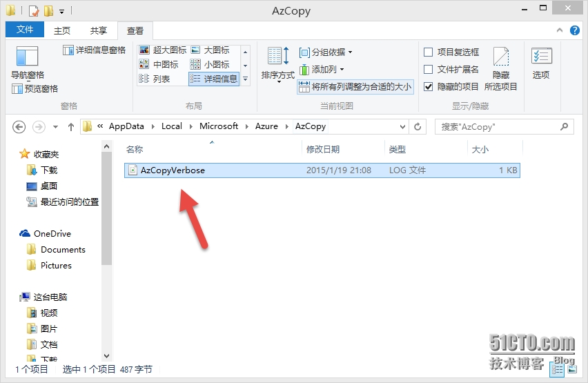Refresh the folder view

(x=418, y=127)
